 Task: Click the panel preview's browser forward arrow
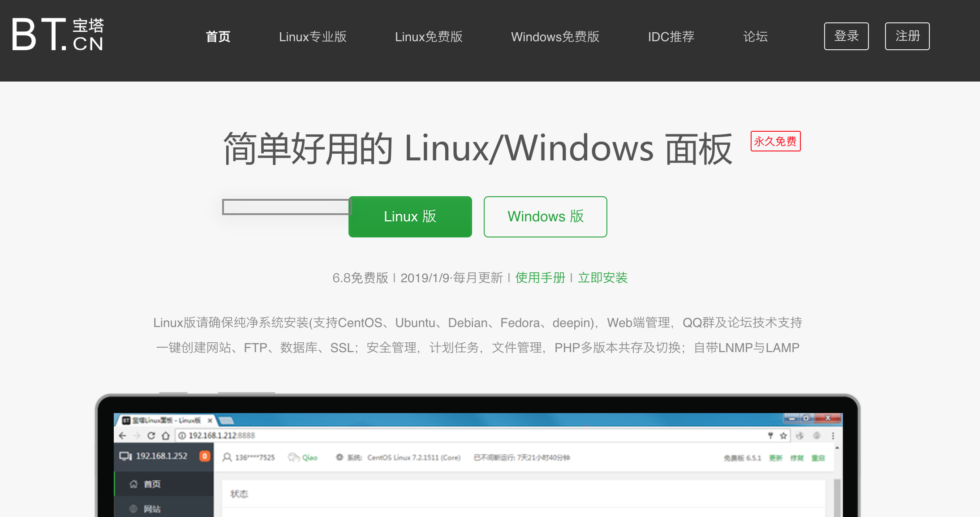coord(137,435)
